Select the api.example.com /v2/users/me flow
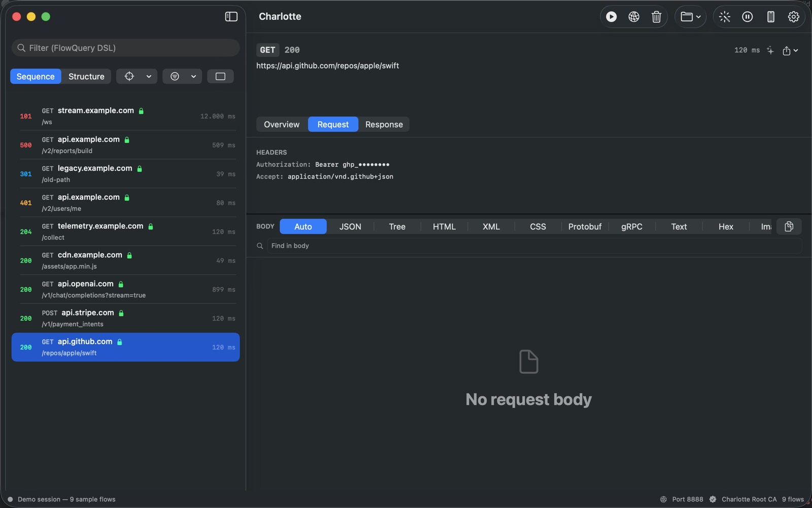 click(125, 203)
